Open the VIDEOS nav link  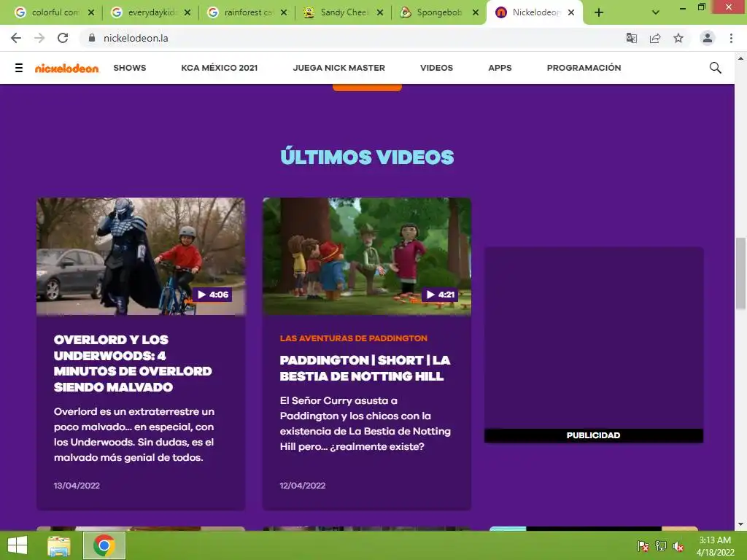coord(436,68)
